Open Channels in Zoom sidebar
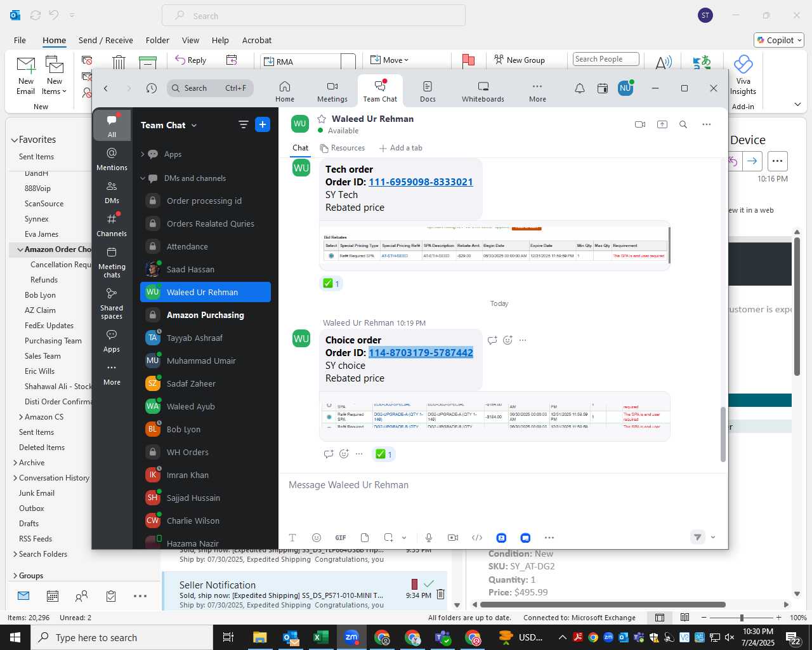This screenshot has width=812, height=650. pyautogui.click(x=112, y=225)
